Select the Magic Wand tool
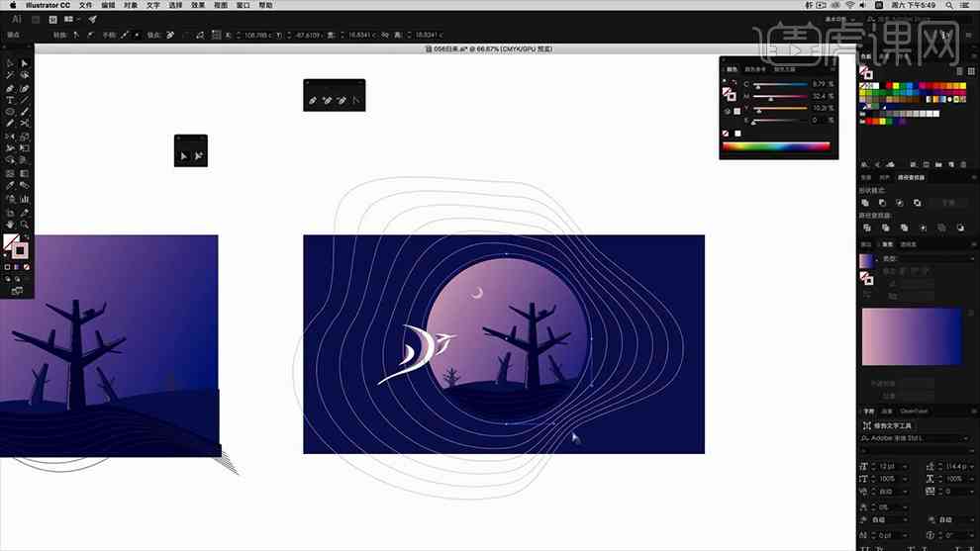980x551 pixels. (10, 75)
